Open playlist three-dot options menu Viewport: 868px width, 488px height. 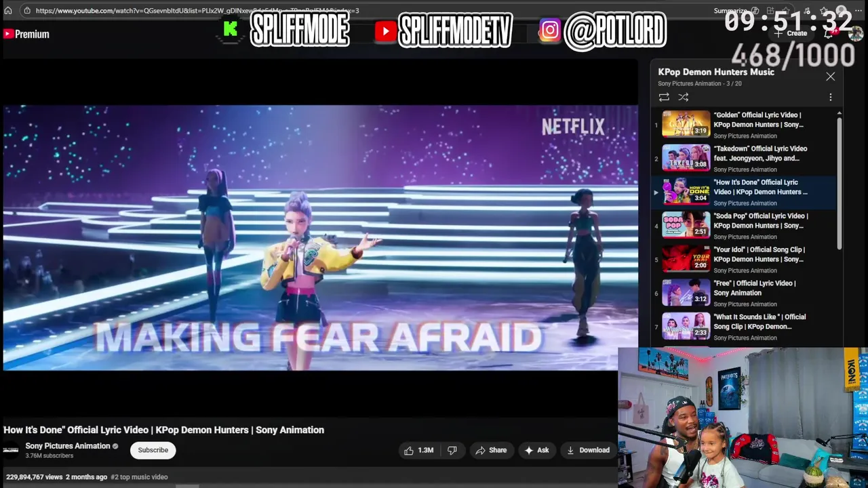tap(830, 98)
